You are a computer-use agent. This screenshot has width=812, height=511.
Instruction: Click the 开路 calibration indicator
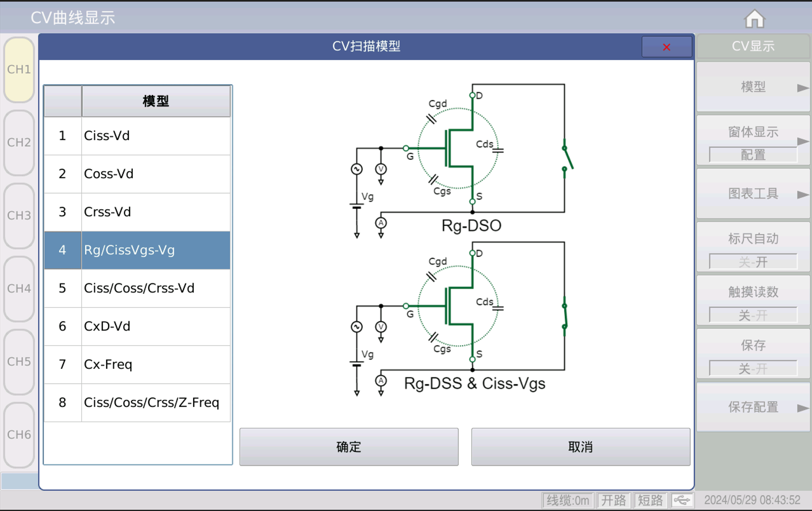pyautogui.click(x=614, y=500)
